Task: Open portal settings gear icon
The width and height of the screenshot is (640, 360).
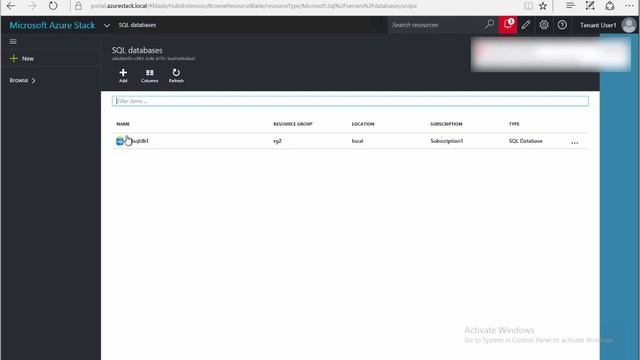Action: coord(544,25)
